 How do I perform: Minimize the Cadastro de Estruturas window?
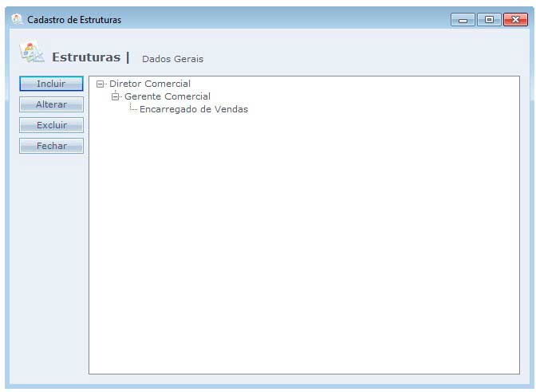pos(463,20)
